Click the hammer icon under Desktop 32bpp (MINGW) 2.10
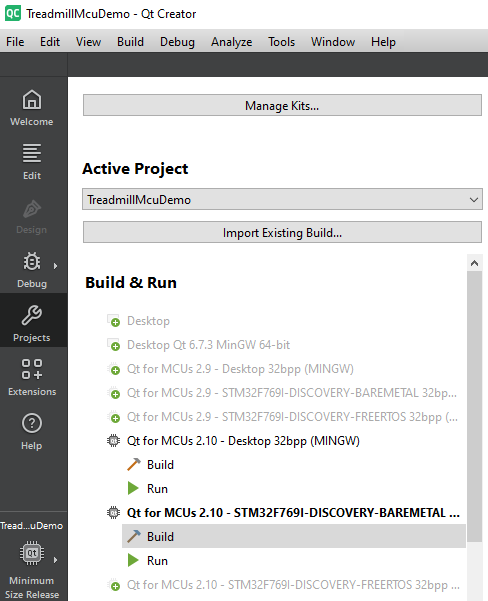The width and height of the screenshot is (488, 601). point(133,465)
